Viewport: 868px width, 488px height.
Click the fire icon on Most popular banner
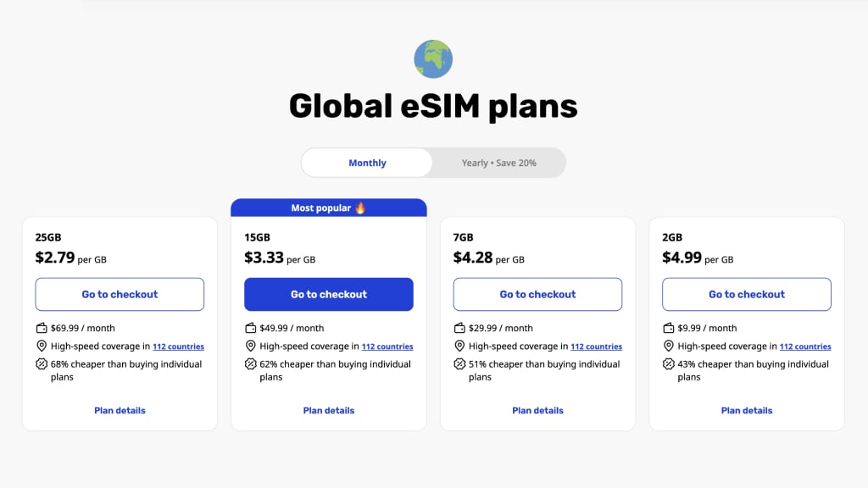point(360,208)
